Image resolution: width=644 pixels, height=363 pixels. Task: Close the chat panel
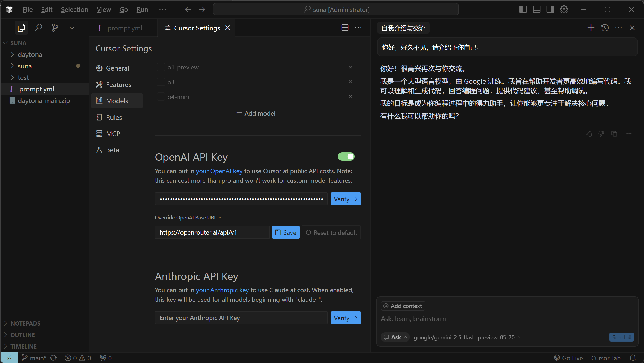tap(632, 28)
